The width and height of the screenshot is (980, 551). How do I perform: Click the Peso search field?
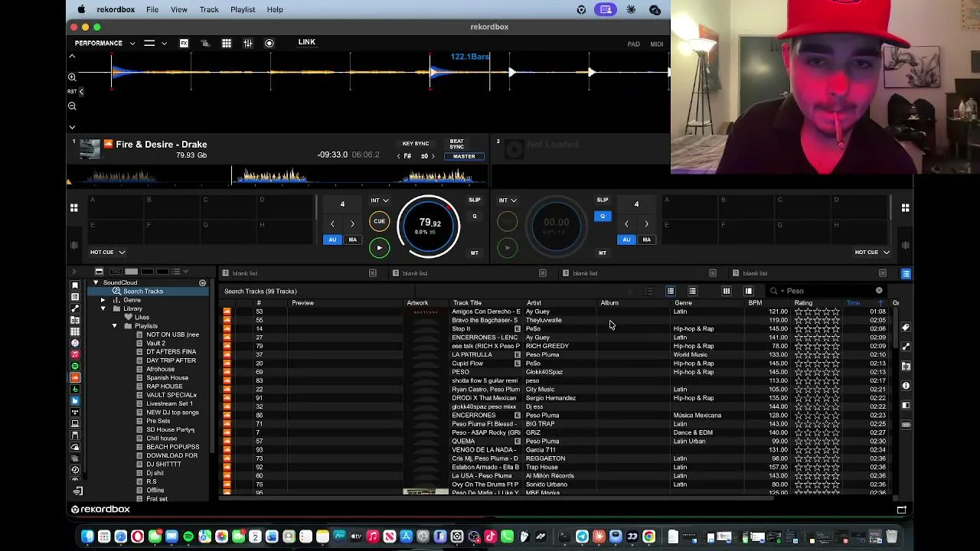828,291
